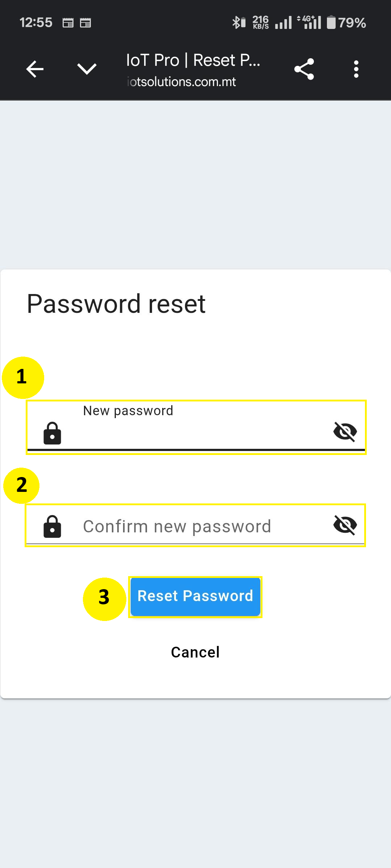Tap the 4G+ signal strength icon

point(309,22)
